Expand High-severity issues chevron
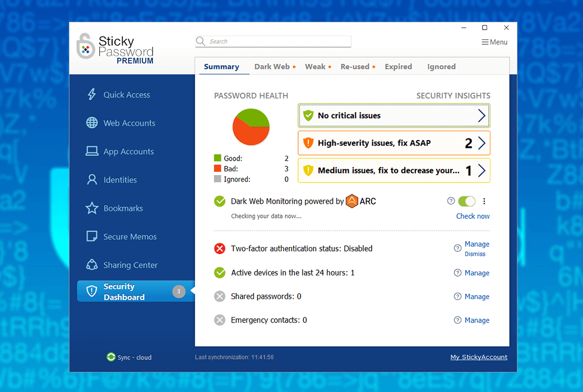Viewport: 583px width, 392px height. pyautogui.click(x=482, y=143)
